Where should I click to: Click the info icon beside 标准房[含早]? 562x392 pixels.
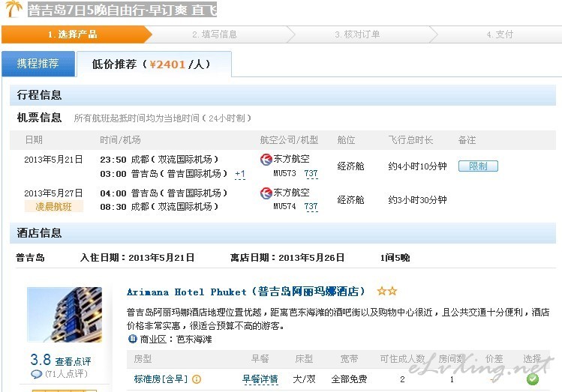(197, 379)
